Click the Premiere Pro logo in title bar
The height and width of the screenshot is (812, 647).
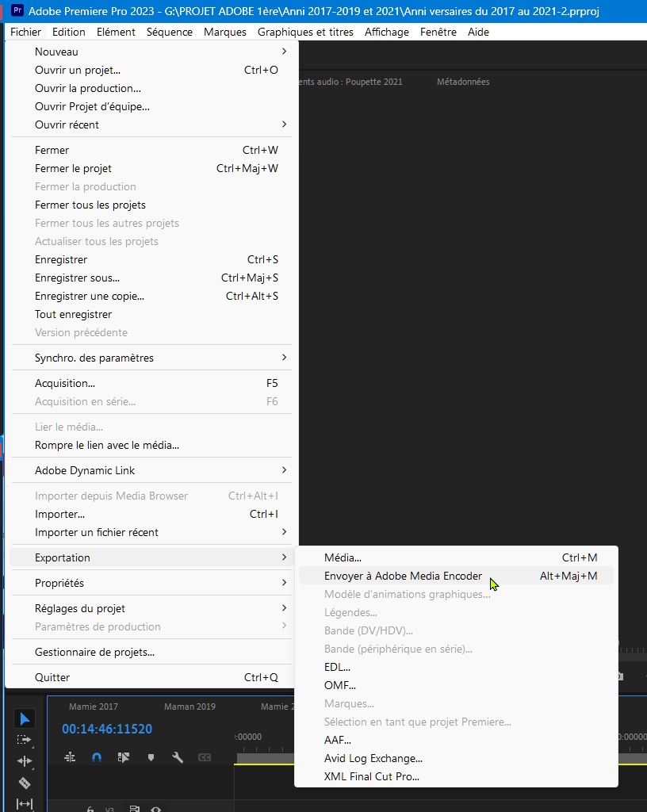(x=17, y=12)
